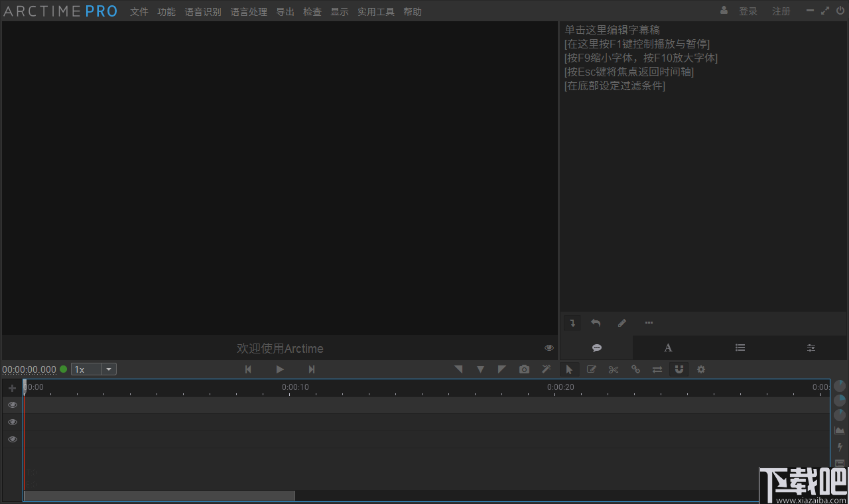Toggle the video preview eye icon
This screenshot has width=849, height=504.
[x=549, y=347]
